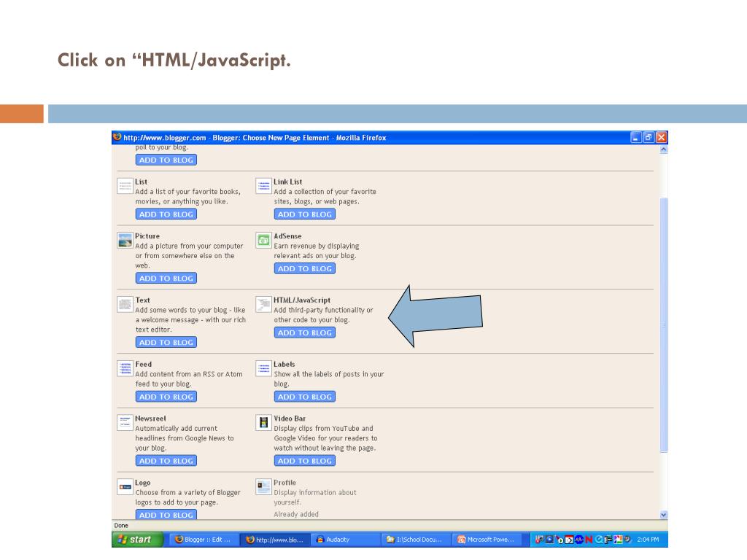The image size is (747, 560).
Task: Click the 2:04 PM taskbar clock
Action: click(648, 540)
